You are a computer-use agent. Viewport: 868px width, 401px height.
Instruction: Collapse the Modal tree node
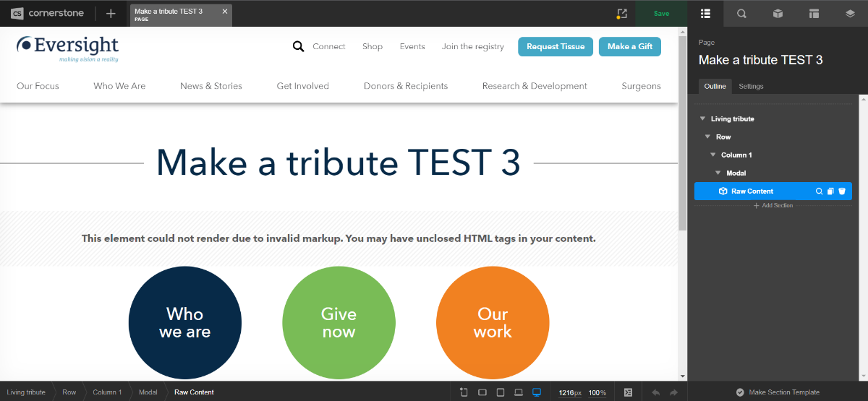[718, 173]
